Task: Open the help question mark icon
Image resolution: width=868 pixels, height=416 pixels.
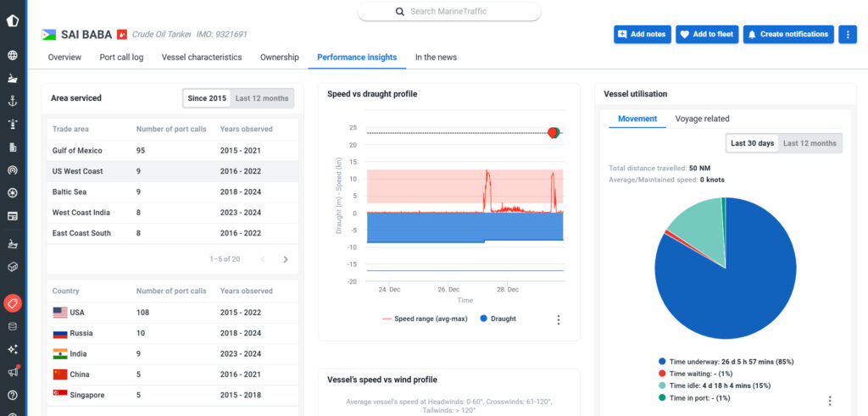Action: (13, 395)
